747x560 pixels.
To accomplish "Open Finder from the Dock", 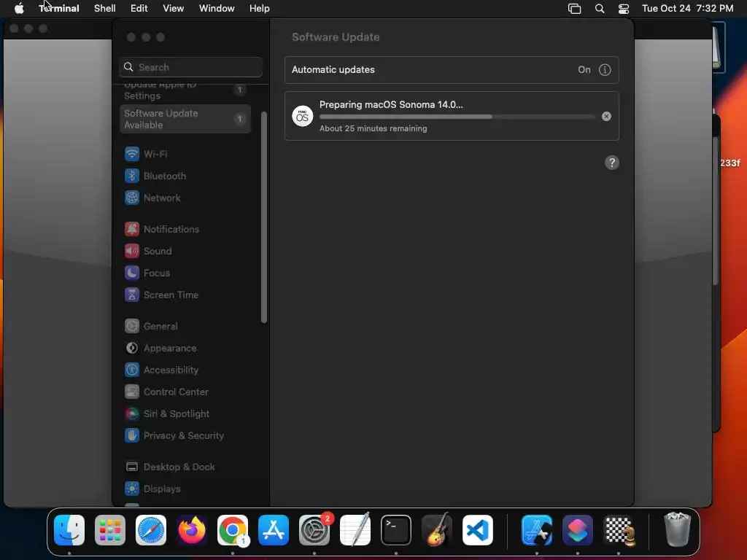I will click(x=69, y=530).
